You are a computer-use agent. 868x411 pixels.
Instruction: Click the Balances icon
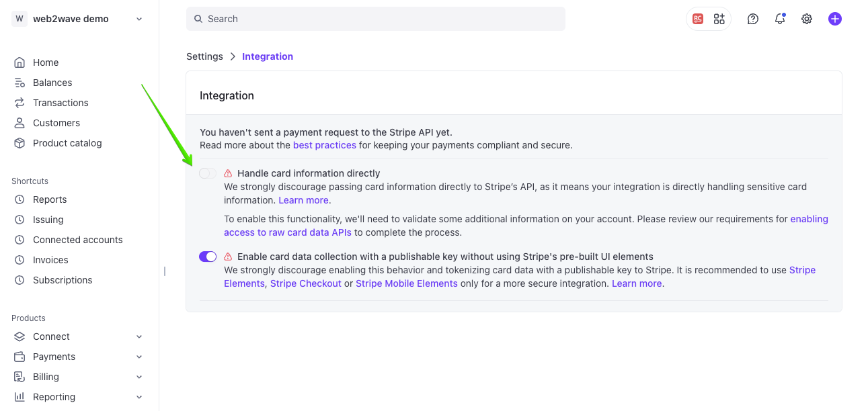(19, 83)
